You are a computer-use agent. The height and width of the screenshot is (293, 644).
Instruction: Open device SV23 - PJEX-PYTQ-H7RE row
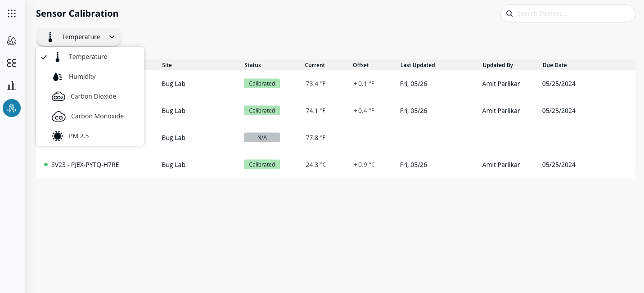point(85,165)
